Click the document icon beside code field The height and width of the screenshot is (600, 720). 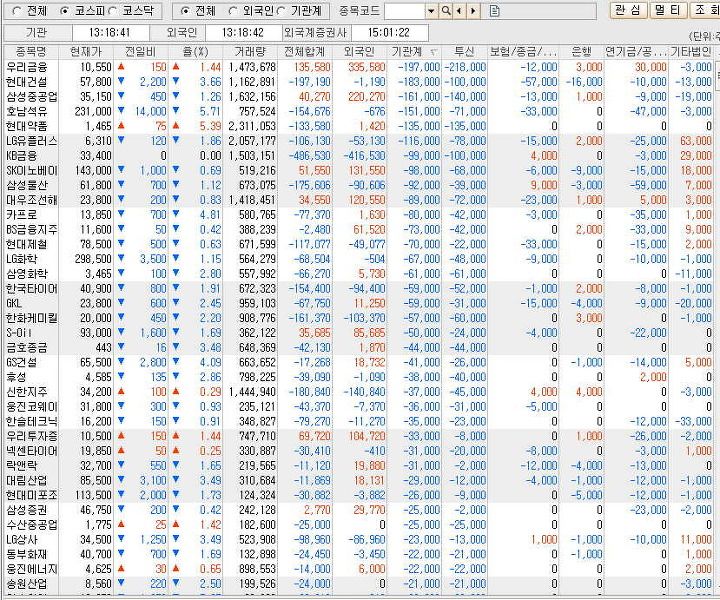(495, 11)
